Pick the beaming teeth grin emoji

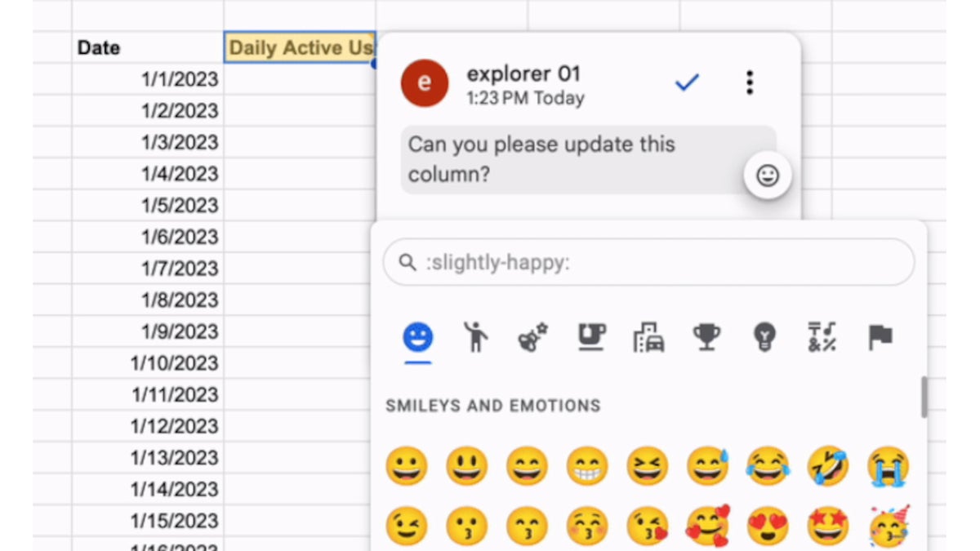tap(587, 467)
